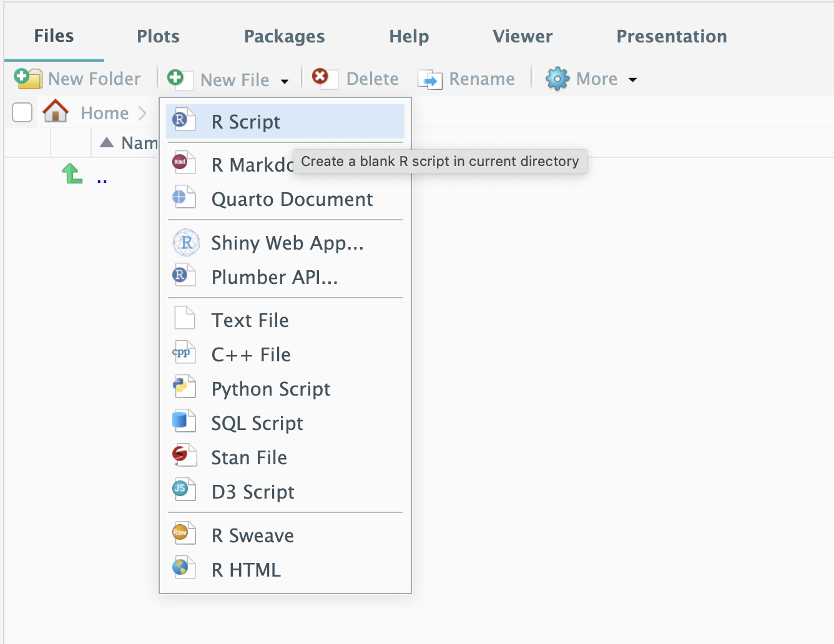834x644 pixels.
Task: Toggle the select-all files checkbox
Action: tap(22, 113)
